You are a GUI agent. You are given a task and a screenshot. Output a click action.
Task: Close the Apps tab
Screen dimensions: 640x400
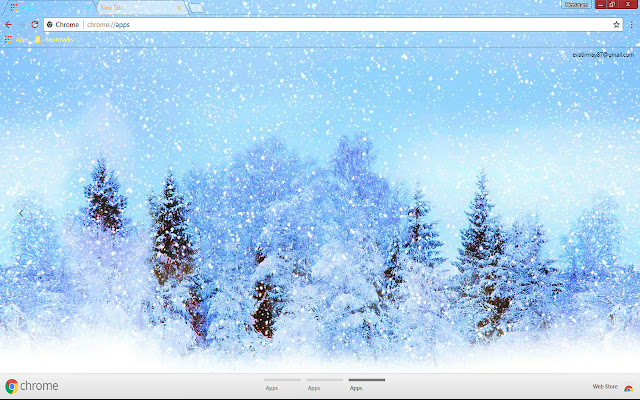(88, 8)
